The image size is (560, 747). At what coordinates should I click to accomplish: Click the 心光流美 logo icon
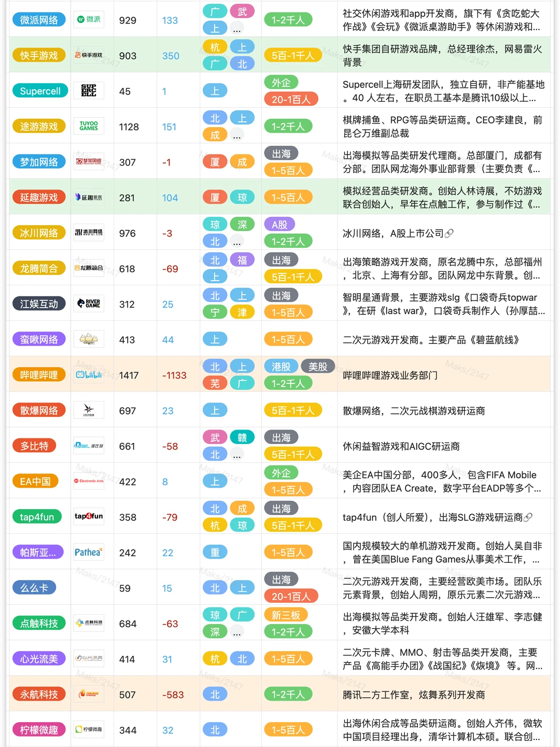[x=89, y=658]
